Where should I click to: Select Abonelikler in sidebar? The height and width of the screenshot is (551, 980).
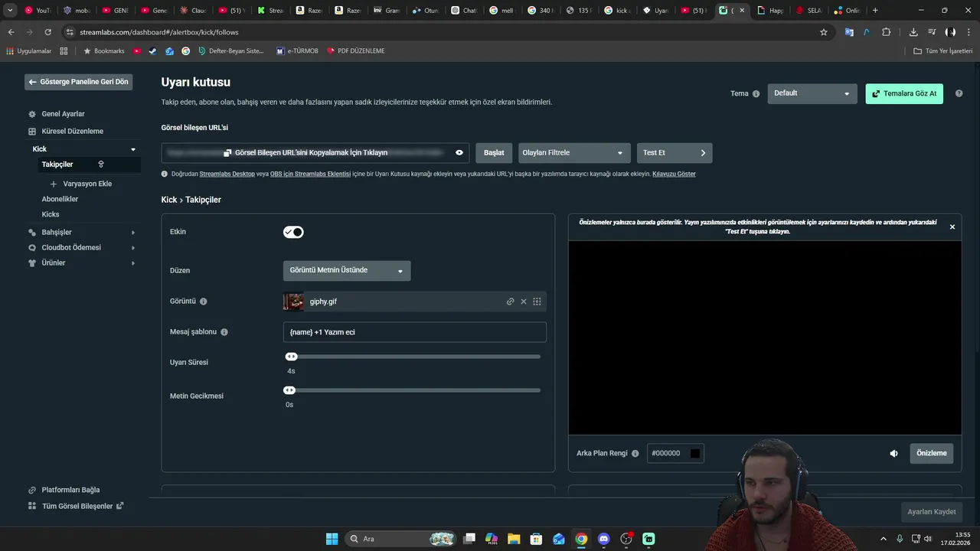[60, 199]
